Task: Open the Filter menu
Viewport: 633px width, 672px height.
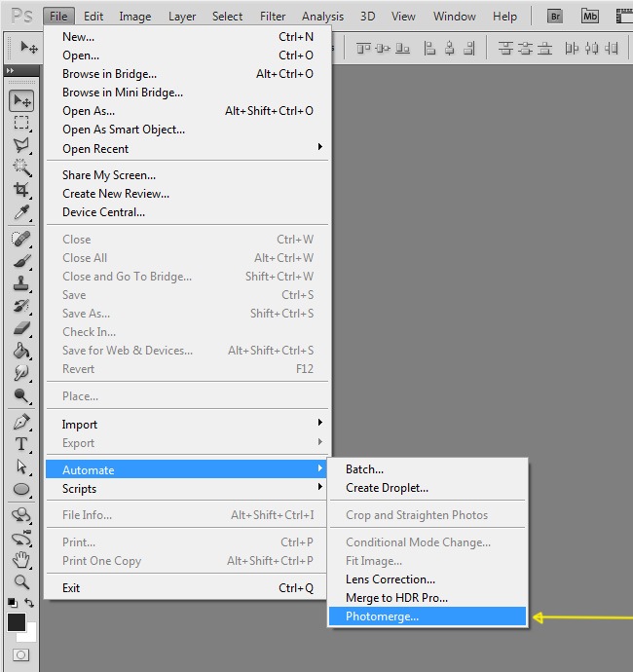Action: click(x=273, y=17)
